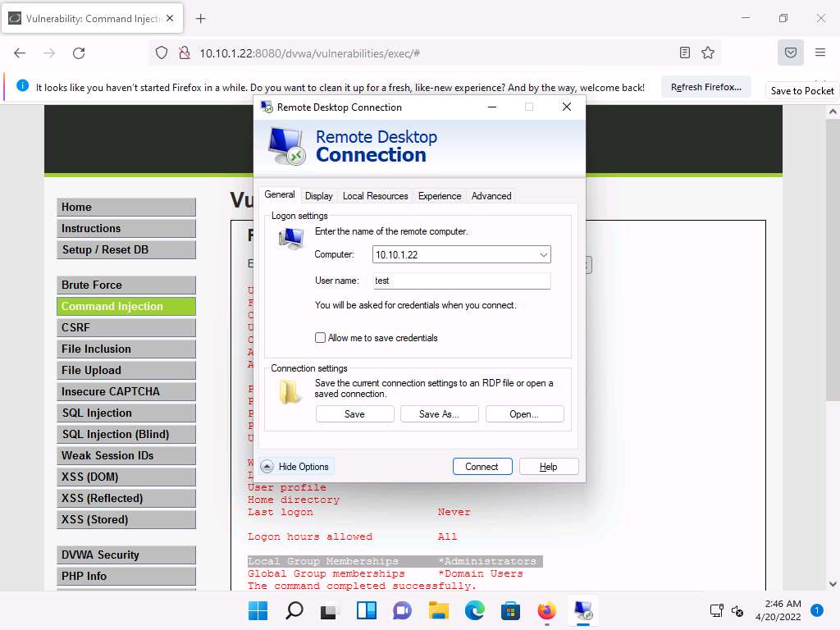Image resolution: width=840 pixels, height=630 pixels.
Task: Collapse dialog with Hide Options
Action: (x=295, y=467)
